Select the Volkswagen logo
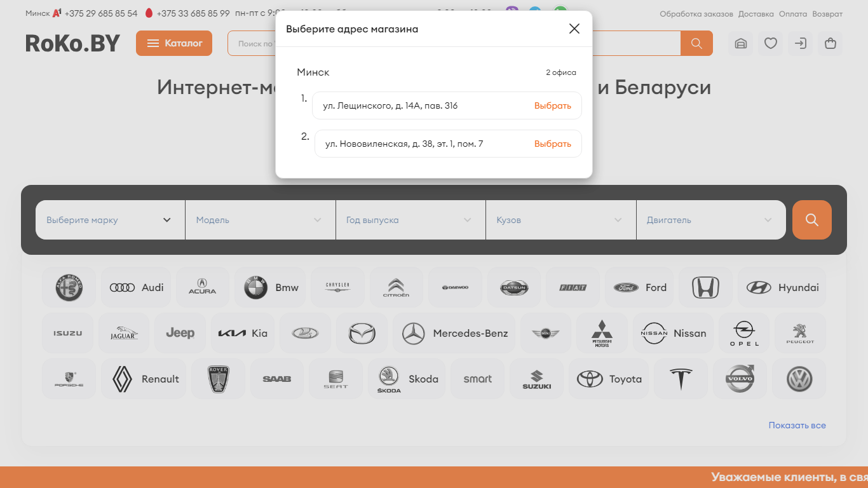Image resolution: width=868 pixels, height=488 pixels. 799,379
